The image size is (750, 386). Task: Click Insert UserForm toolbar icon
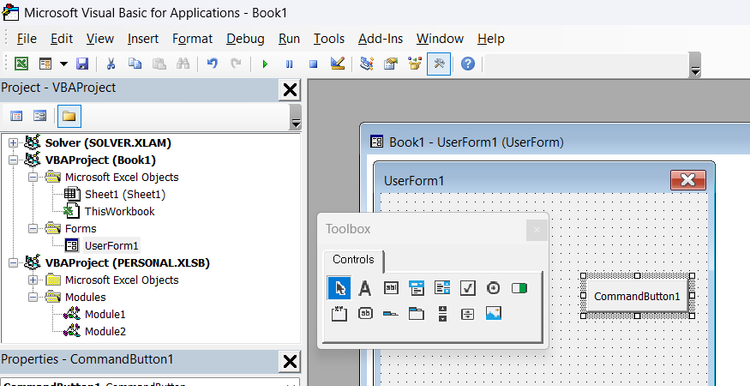[x=46, y=64]
